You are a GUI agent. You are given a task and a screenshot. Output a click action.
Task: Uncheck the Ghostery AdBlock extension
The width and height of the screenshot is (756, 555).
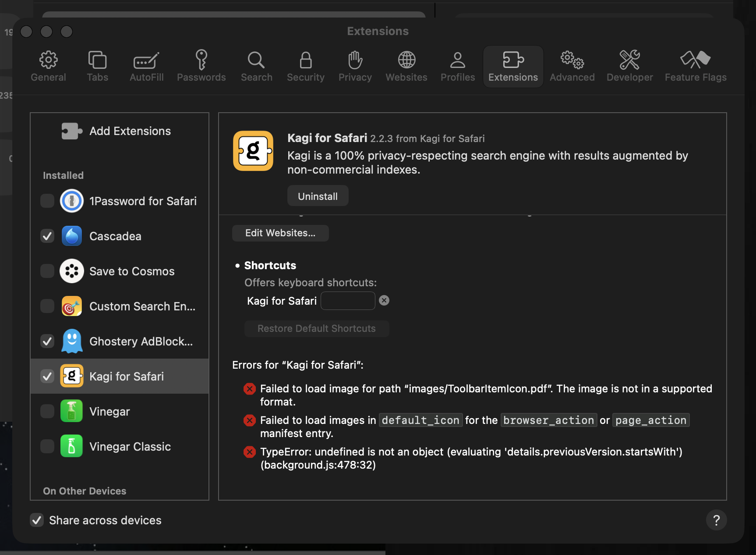click(47, 341)
